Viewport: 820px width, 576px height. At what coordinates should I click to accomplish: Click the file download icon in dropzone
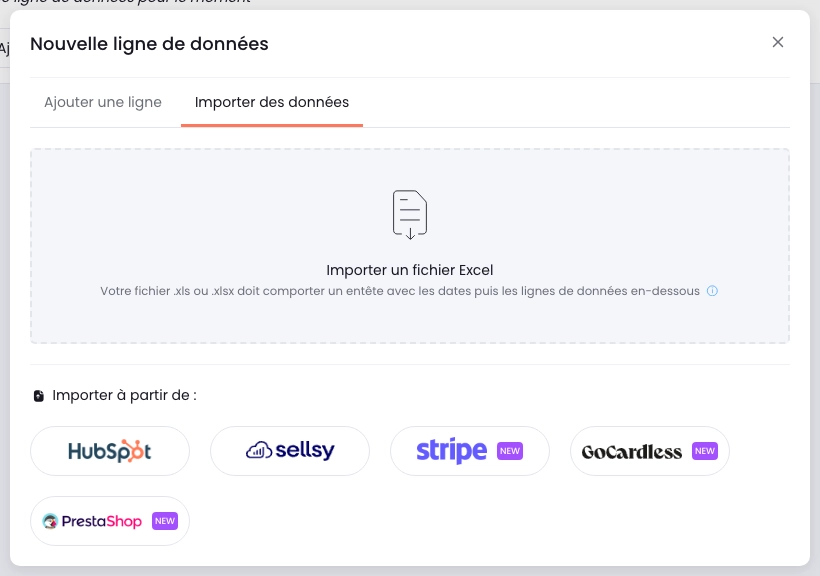coord(410,214)
